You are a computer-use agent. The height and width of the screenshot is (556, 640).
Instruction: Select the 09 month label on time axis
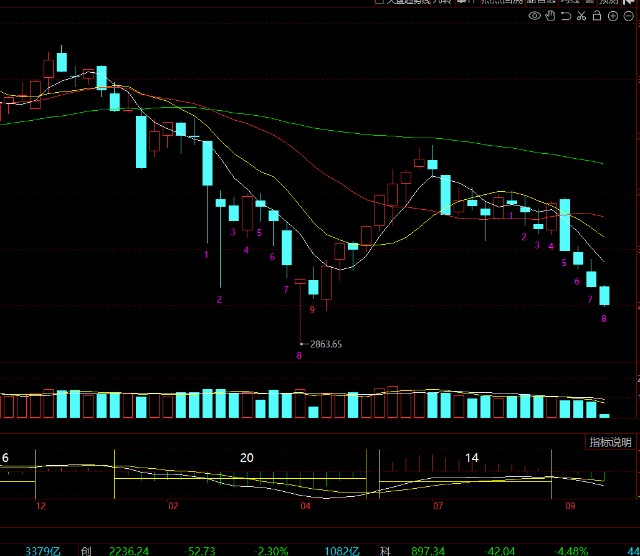click(570, 506)
